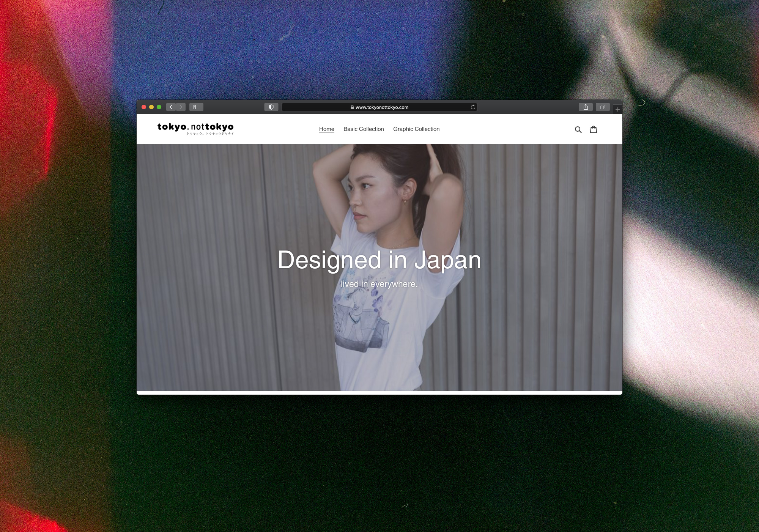Image resolution: width=759 pixels, height=532 pixels.
Task: Click the lock icon beside the URL
Action: click(352, 107)
